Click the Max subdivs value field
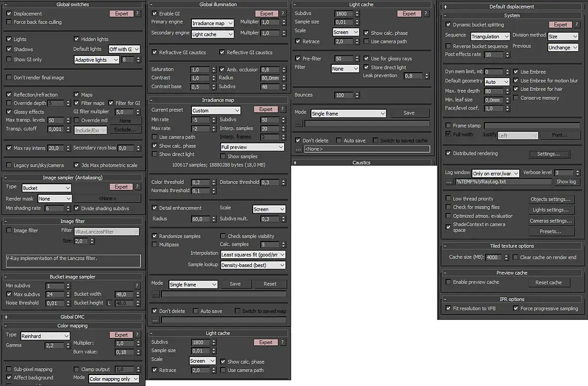This screenshot has height=386, width=588. (x=55, y=294)
